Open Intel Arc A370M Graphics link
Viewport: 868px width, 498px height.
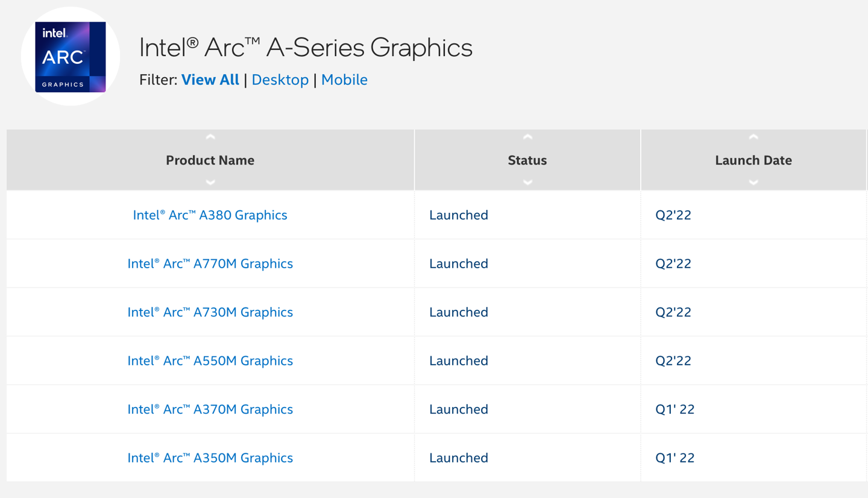pyautogui.click(x=210, y=409)
